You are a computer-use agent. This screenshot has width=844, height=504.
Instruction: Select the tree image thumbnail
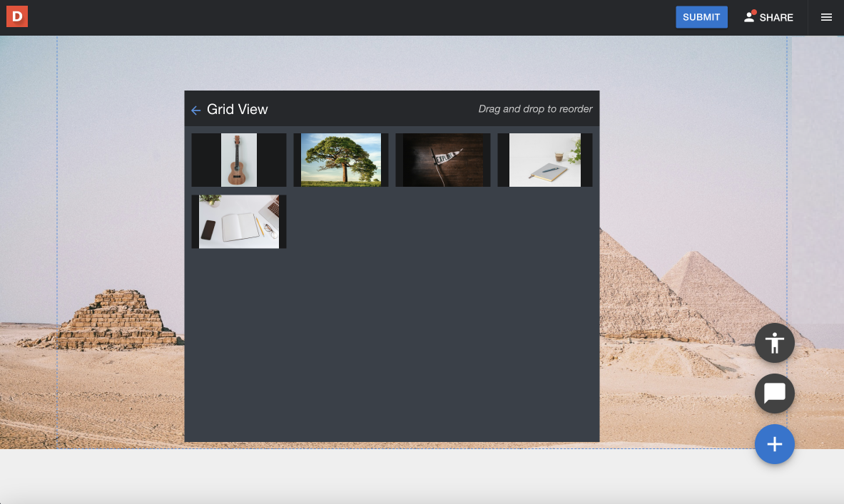coord(341,160)
